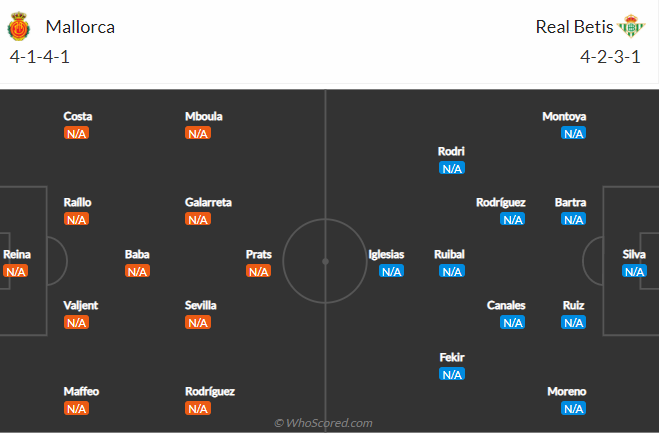Select player name Mboula

point(203,116)
